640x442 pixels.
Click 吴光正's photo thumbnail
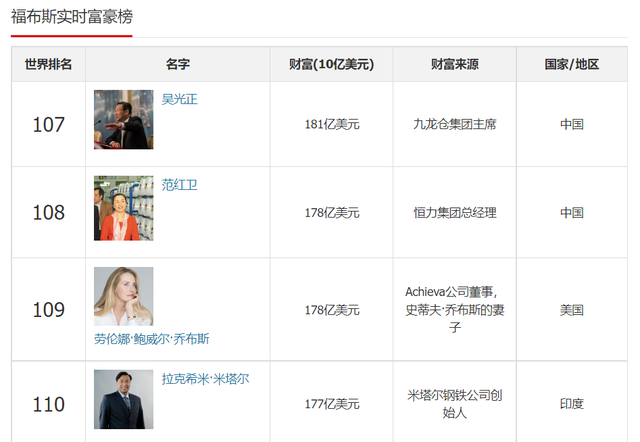[x=124, y=120]
